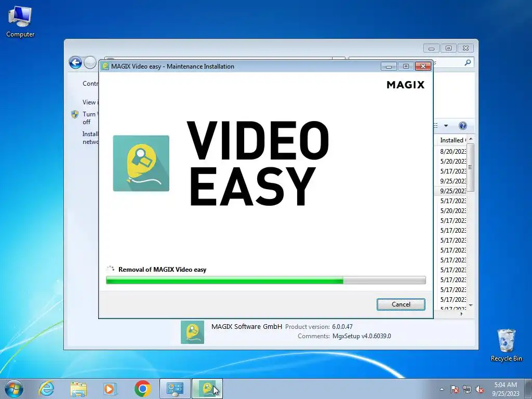Click the Windows Features shield icon
The image size is (532, 399).
pyautogui.click(x=75, y=114)
